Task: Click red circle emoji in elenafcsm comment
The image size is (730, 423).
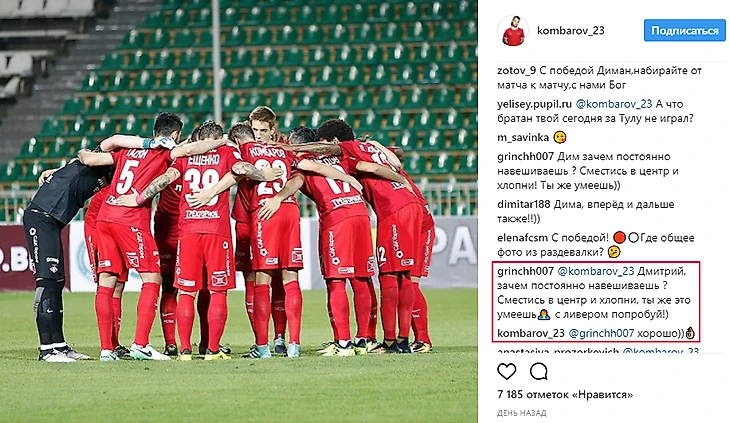Action: pyautogui.click(x=619, y=238)
